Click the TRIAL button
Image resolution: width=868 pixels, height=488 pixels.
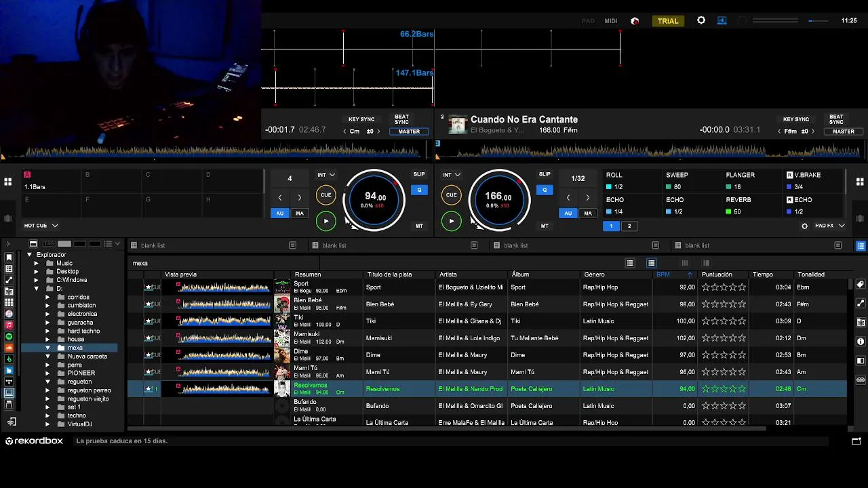pos(667,21)
